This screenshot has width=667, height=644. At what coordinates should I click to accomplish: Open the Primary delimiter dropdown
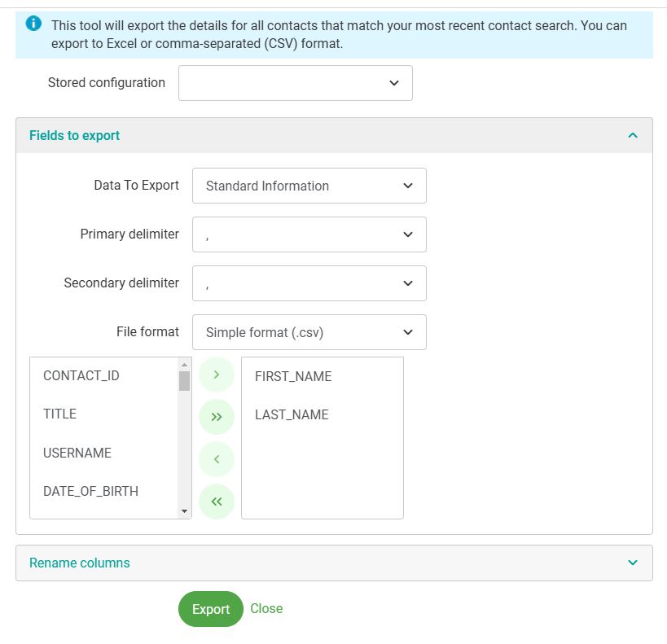coord(309,234)
